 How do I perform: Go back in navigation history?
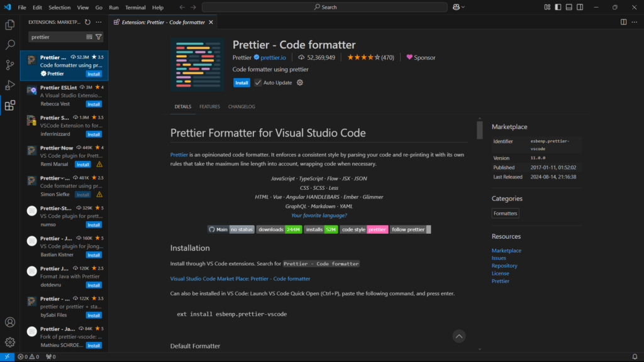click(182, 7)
